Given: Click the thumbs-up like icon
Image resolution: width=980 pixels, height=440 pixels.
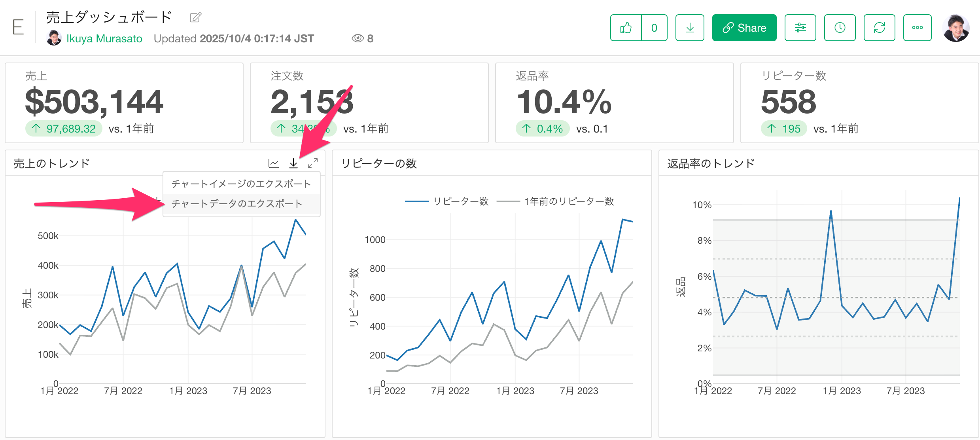Looking at the screenshot, I should click(626, 28).
